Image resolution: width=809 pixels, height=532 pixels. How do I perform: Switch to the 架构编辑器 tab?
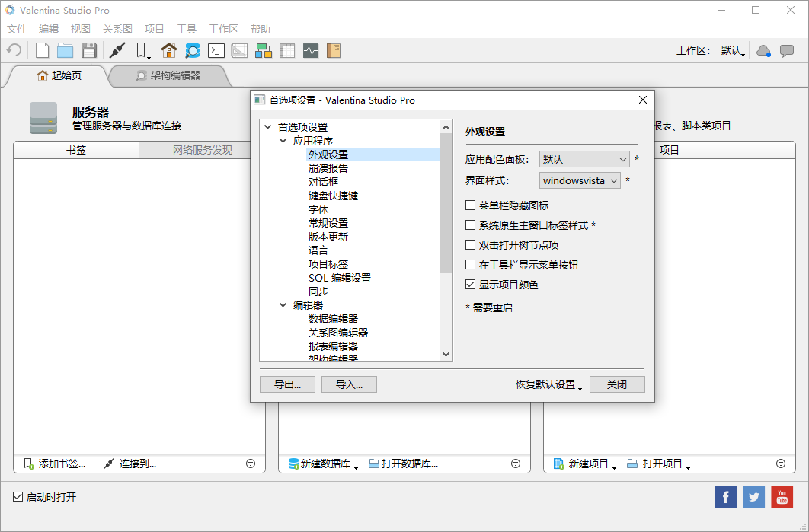(x=168, y=76)
